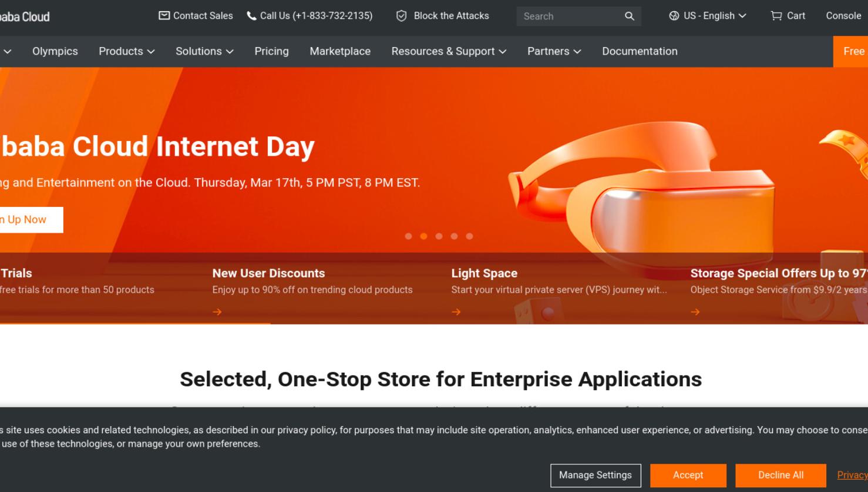Expand the Resources & Support menu
This screenshot has height=492, width=868.
(x=449, y=51)
